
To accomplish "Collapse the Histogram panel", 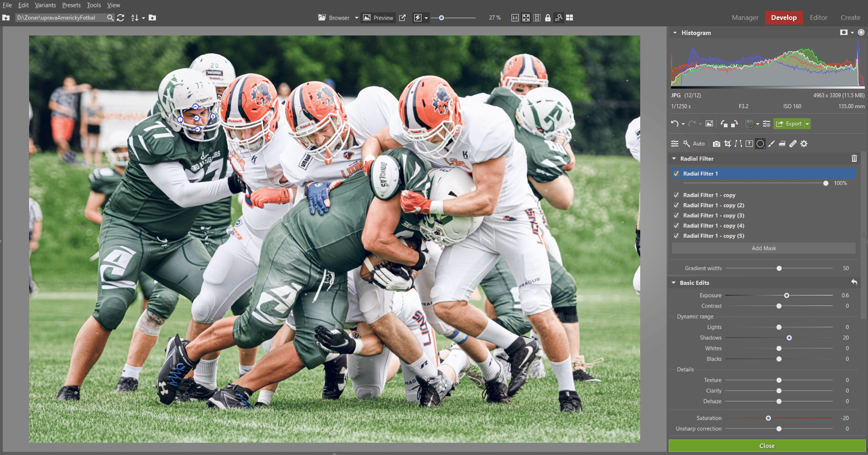I will pos(675,33).
